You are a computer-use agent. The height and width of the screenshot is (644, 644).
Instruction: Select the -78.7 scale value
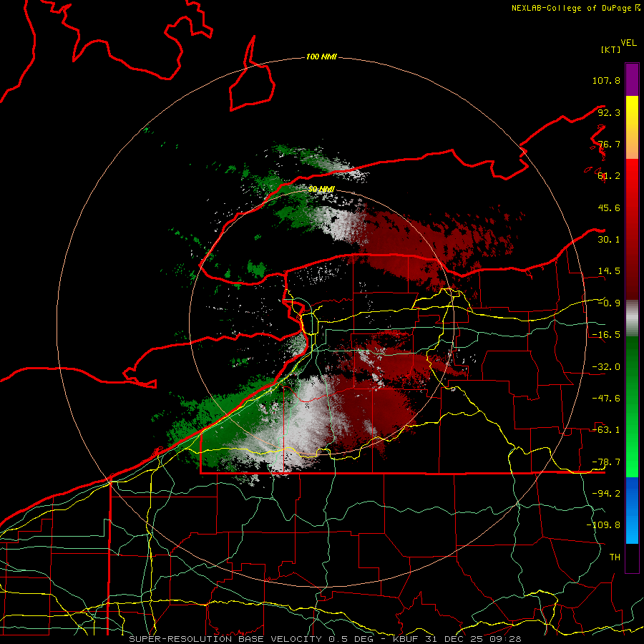[x=606, y=462]
